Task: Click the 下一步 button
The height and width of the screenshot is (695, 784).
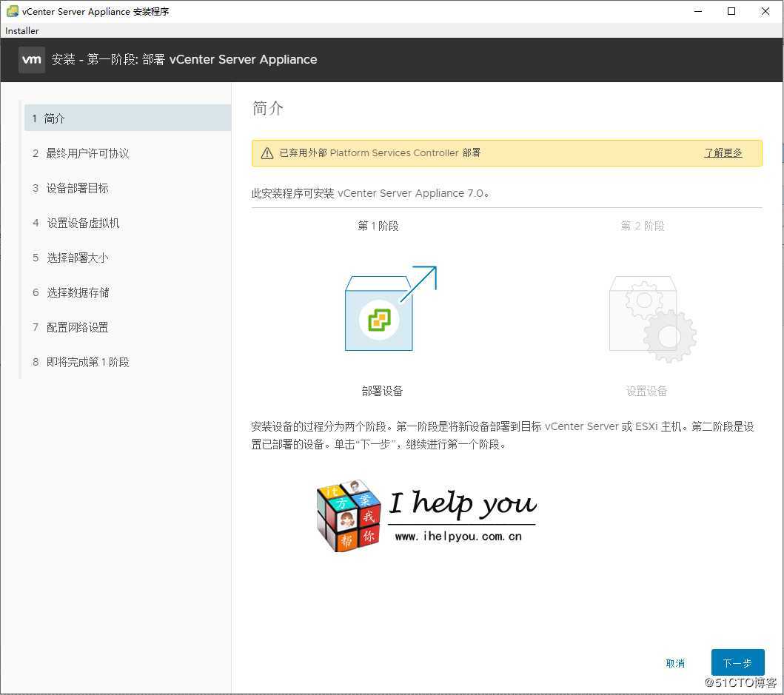Action: (737, 663)
